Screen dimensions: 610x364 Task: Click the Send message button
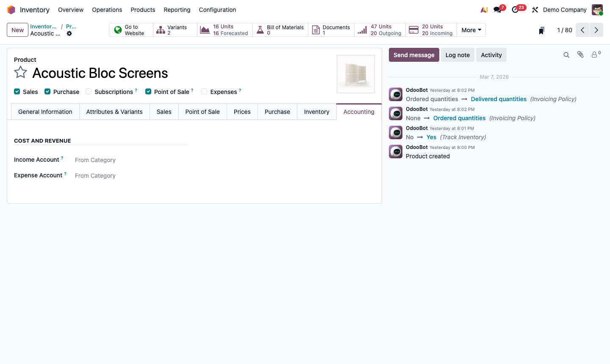tap(414, 55)
